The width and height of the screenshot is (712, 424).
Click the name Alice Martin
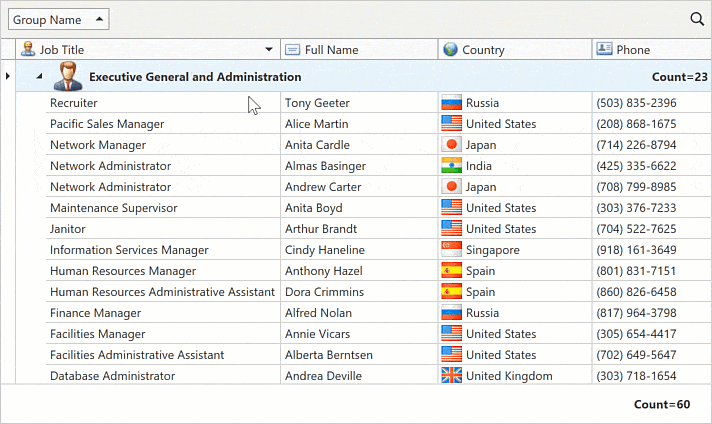[316, 124]
